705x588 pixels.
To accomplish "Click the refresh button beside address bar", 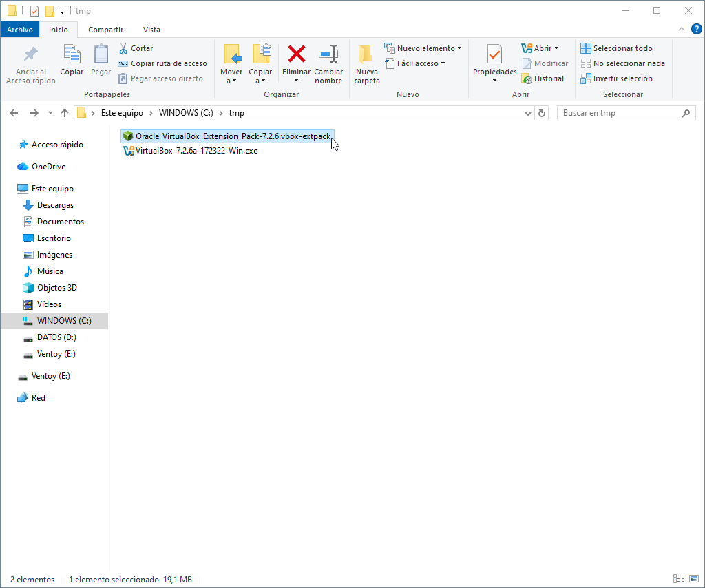I will [x=542, y=113].
